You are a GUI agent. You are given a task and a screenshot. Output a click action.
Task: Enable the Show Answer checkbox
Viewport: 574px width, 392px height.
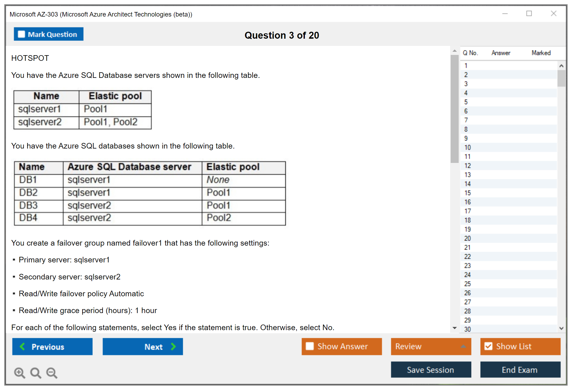pos(310,346)
